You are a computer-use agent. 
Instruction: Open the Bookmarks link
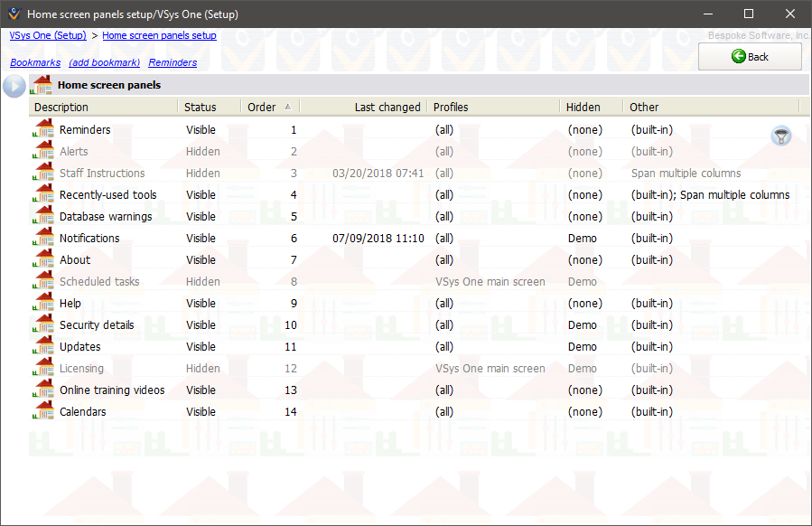[x=35, y=62]
